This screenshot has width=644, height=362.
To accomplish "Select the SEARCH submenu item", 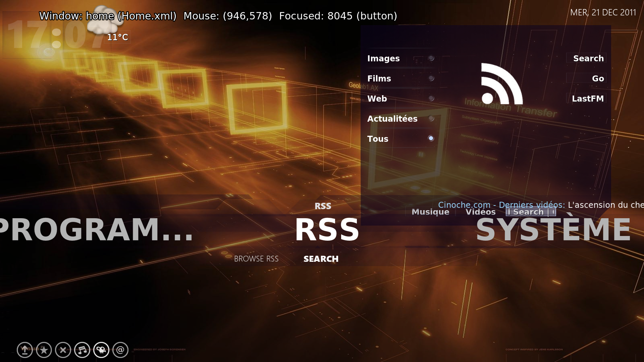I will click(x=321, y=259).
